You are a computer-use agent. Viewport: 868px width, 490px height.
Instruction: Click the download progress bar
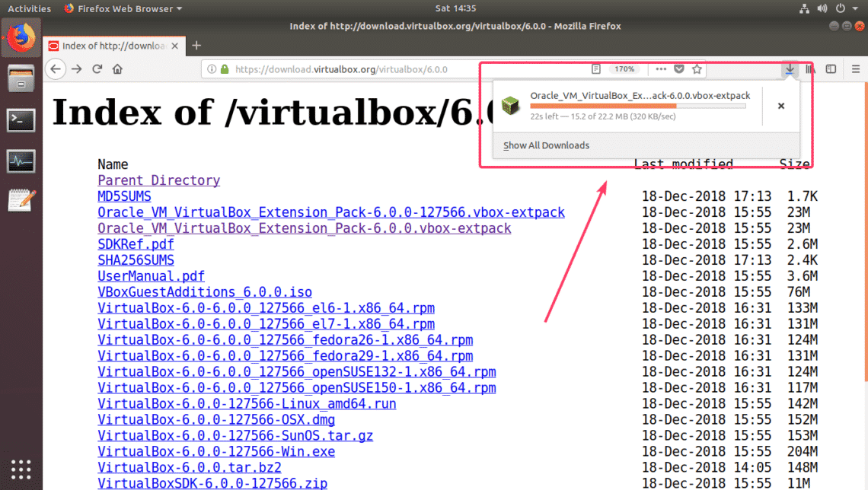click(x=638, y=106)
